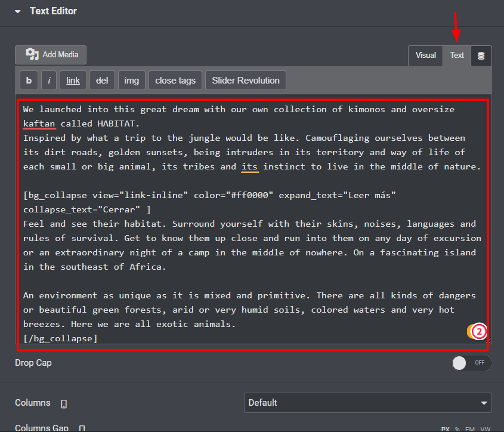
Task: Switch to the Text editor tab
Action: 457,55
